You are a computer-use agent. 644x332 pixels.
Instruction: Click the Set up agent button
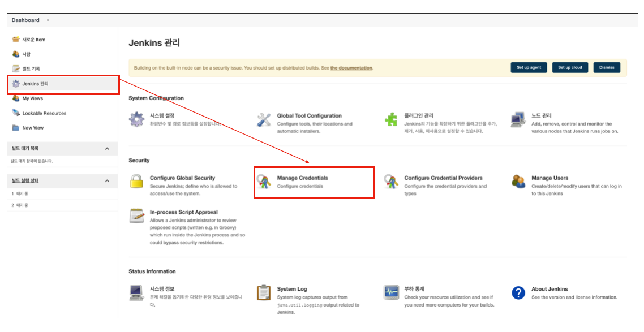529,67
